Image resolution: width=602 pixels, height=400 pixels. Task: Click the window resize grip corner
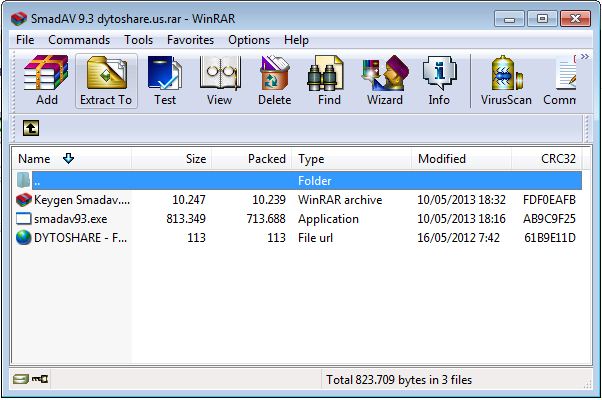point(587,384)
